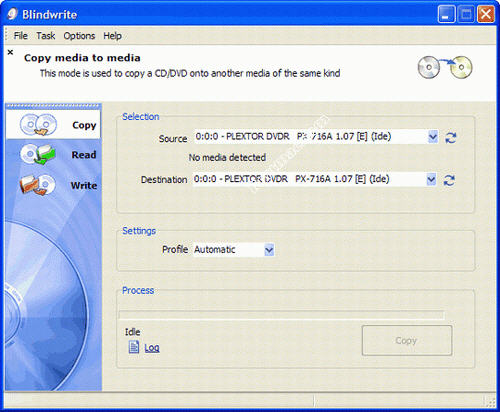Open the File menu
This screenshot has width=500, height=412.
(x=21, y=36)
